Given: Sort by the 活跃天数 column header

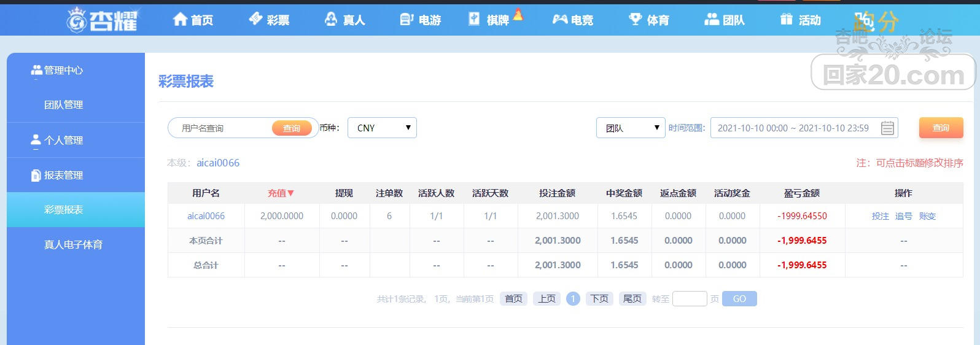Looking at the screenshot, I should point(490,193).
